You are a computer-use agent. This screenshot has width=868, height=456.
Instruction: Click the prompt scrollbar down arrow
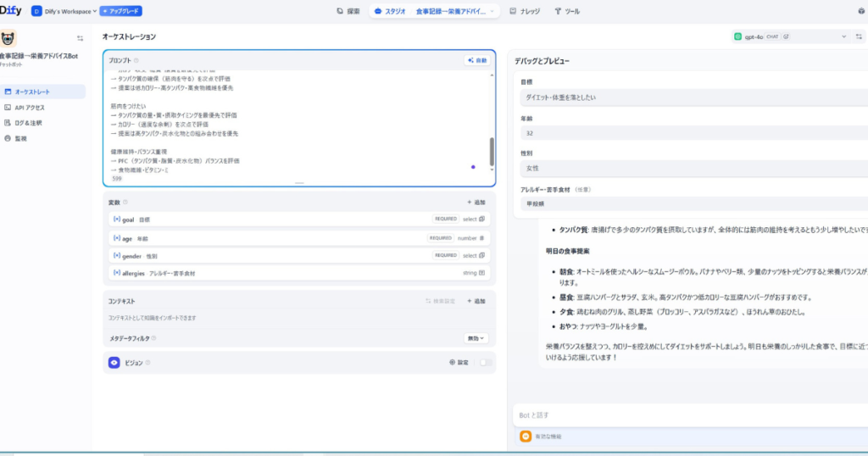[x=492, y=170]
